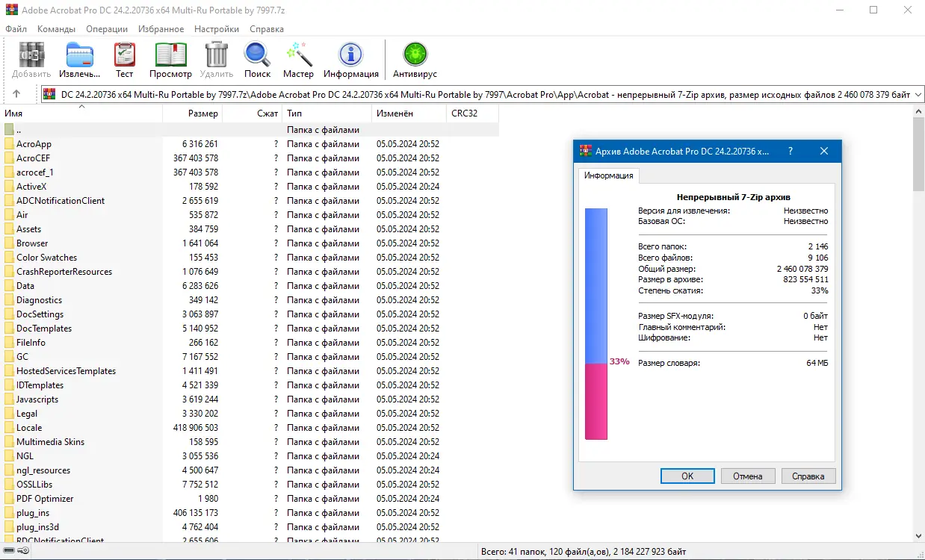Select the ADCNotificationClient folder row
Screen dimensions: 925x560
pyautogui.click(x=250, y=201)
